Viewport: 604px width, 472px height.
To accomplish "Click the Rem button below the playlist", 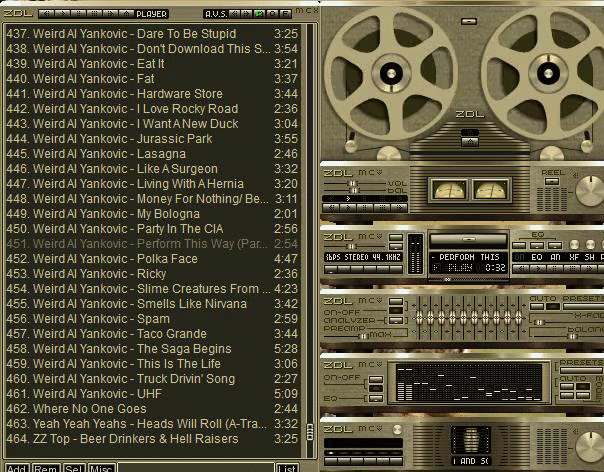I will [x=45, y=468].
